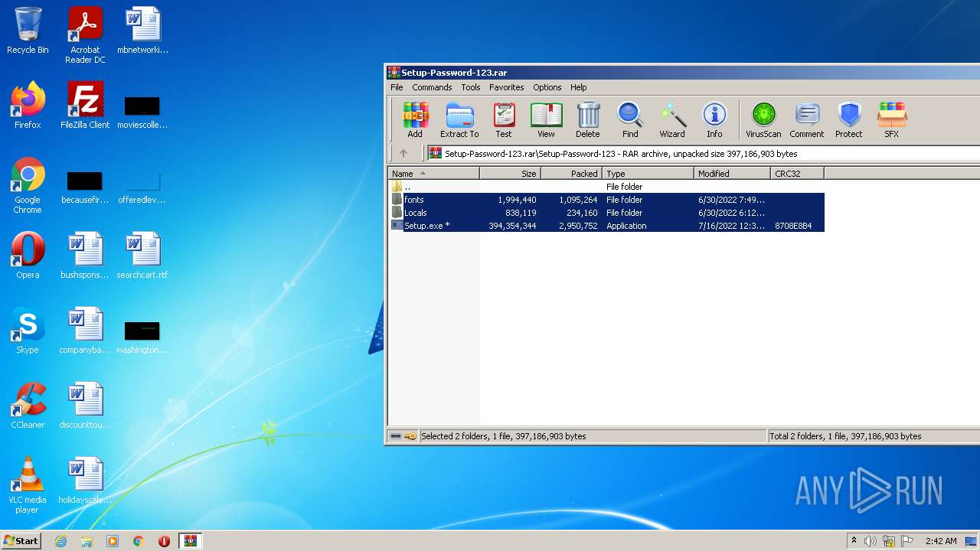
Task: Open becausefir file on desktop
Action: click(85, 187)
